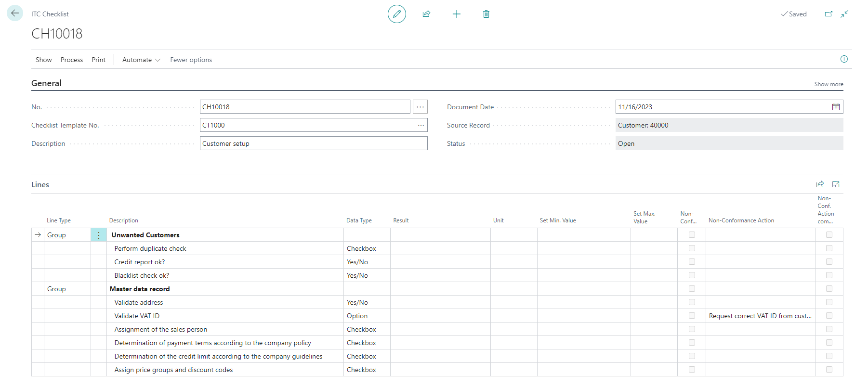Expand the Automate dropdown menu
This screenshot has width=868, height=387.
(x=141, y=60)
